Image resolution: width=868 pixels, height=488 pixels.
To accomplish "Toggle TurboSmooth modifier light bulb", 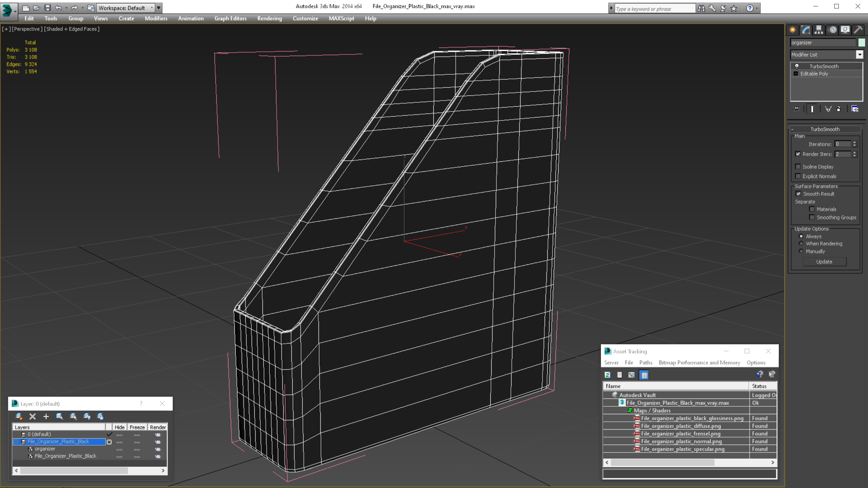I will (x=797, y=66).
